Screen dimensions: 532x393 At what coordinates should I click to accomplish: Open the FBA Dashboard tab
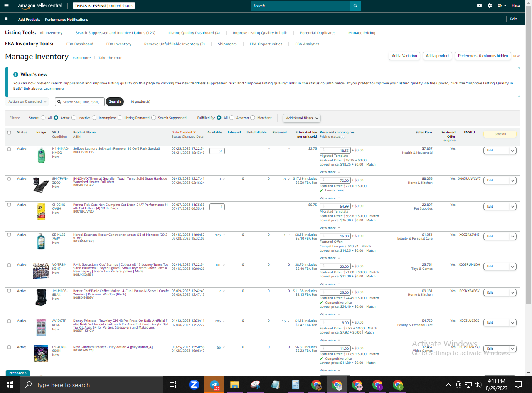(x=80, y=44)
